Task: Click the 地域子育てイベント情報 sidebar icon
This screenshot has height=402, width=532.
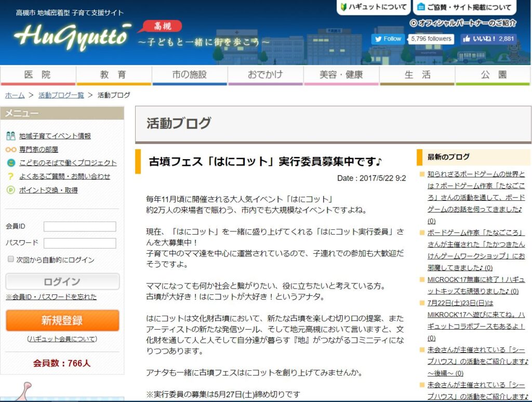Action: [10, 136]
